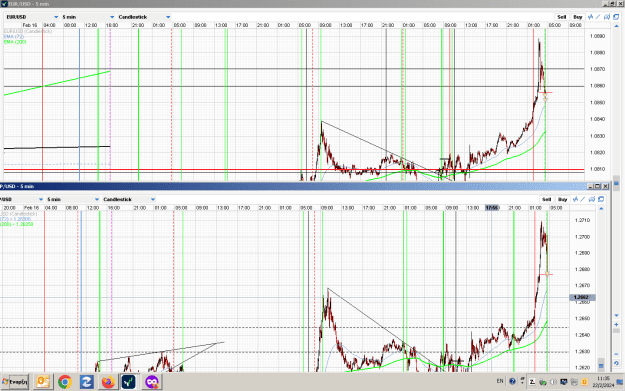
Task: Click the volume speaker tray icon
Action: point(553,382)
